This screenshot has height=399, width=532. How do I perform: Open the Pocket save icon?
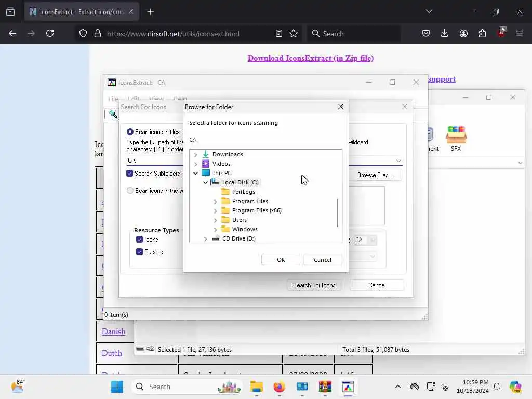coord(426,34)
